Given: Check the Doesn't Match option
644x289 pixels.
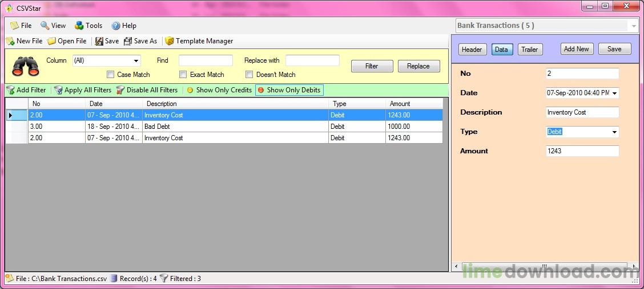Looking at the screenshot, I should pyautogui.click(x=249, y=75).
